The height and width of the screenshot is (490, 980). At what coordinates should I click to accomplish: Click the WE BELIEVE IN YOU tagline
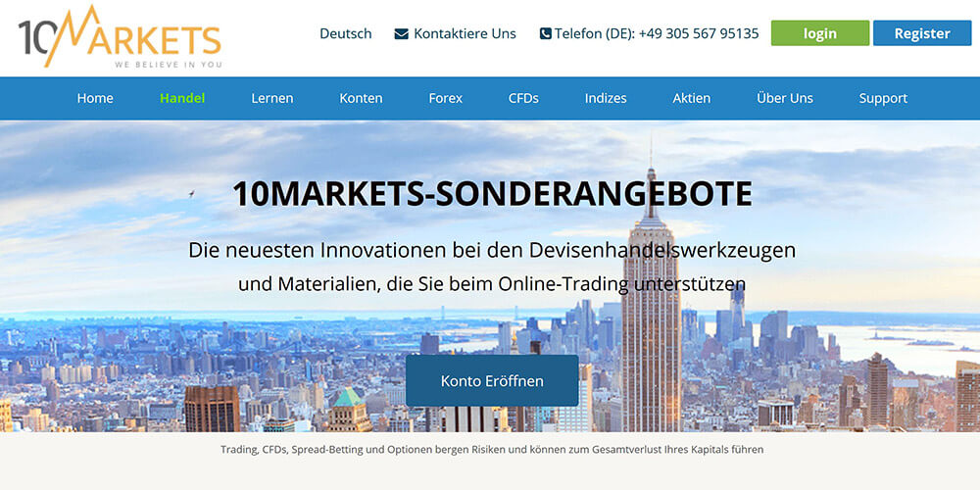pyautogui.click(x=169, y=65)
